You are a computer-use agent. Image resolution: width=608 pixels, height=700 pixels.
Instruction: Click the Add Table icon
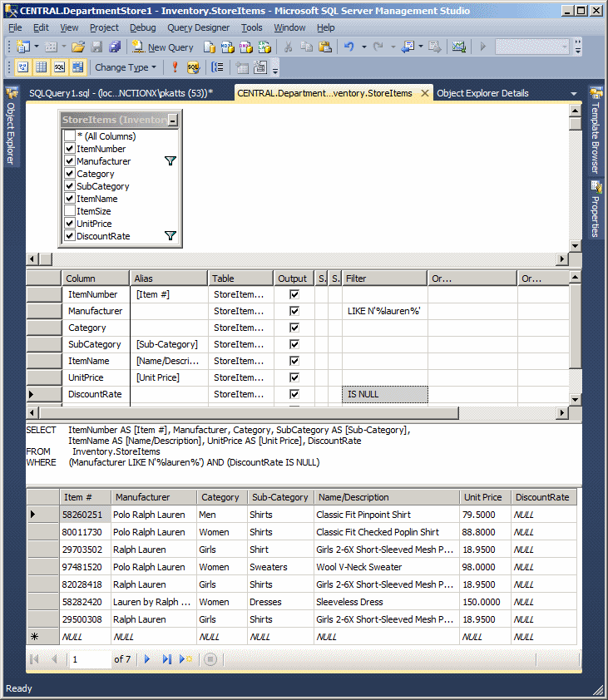[242, 67]
